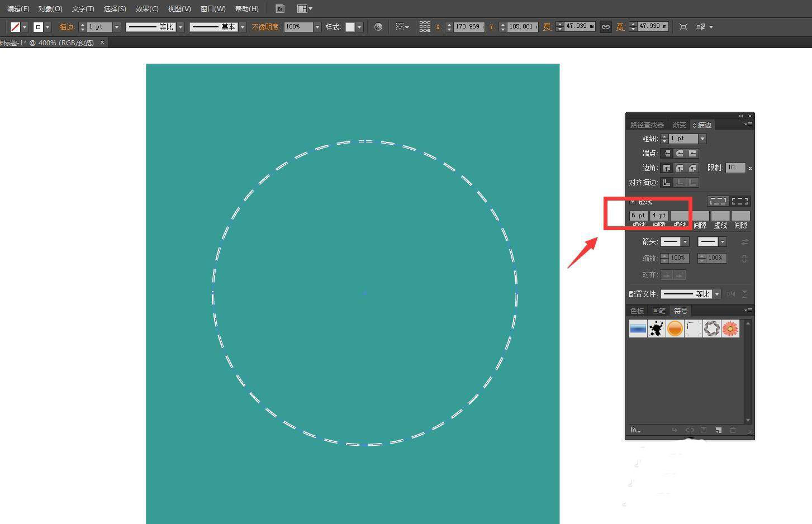Open the symbols panel flyout menu
Screen dimensions: 812x524
pos(748,311)
